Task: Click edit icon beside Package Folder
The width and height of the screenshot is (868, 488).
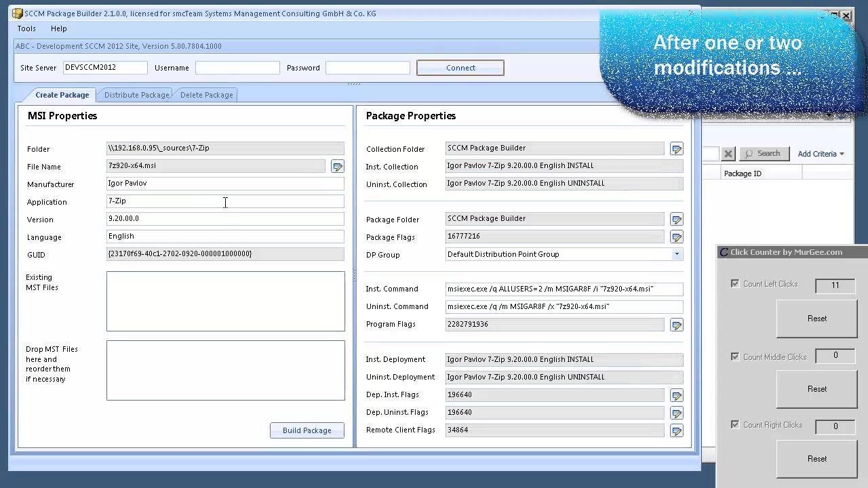Action: click(x=676, y=219)
